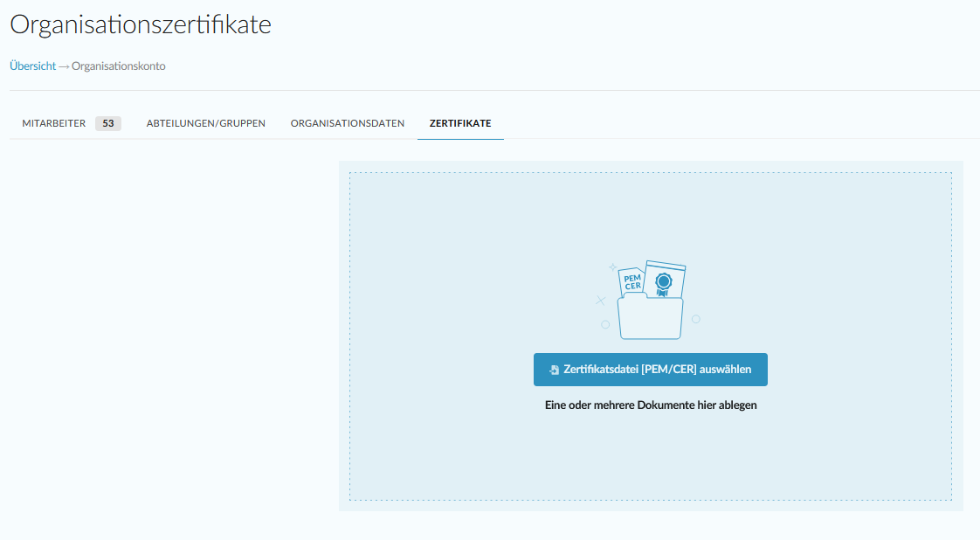Click the Organisationskonto breadcrumb text

[119, 66]
